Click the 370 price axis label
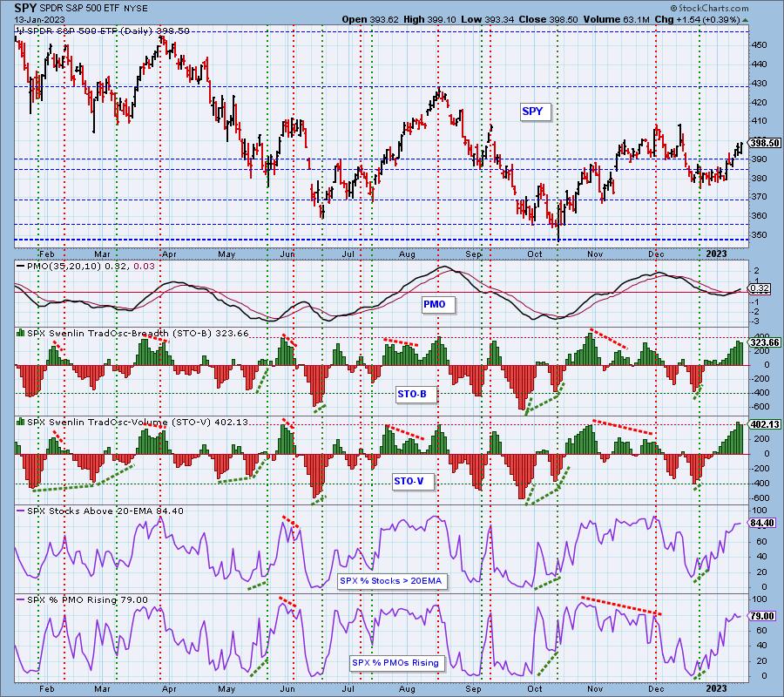Screen dimensions: 784x697 [760, 197]
